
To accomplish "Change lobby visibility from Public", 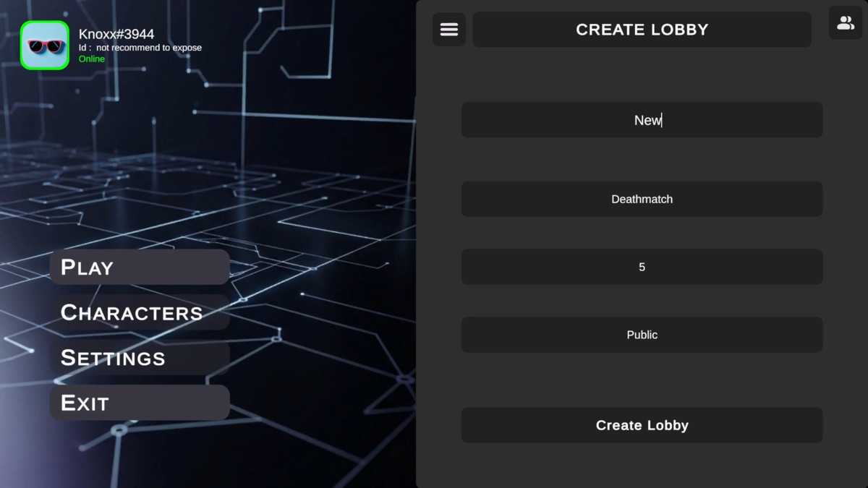I will [642, 334].
